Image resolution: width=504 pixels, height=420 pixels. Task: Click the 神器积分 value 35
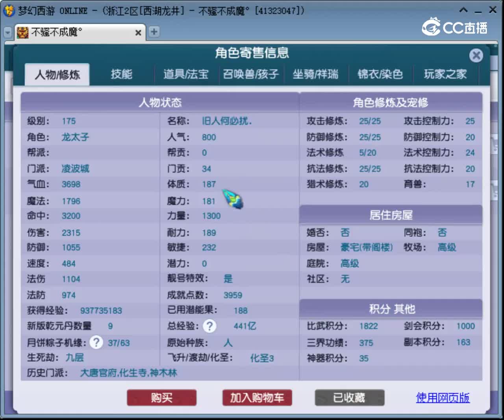click(x=363, y=358)
